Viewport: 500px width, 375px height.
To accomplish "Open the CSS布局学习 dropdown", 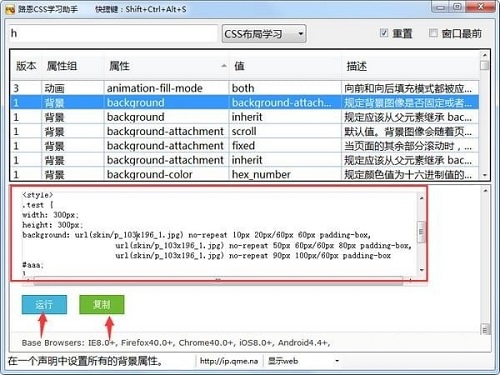I will [264, 34].
